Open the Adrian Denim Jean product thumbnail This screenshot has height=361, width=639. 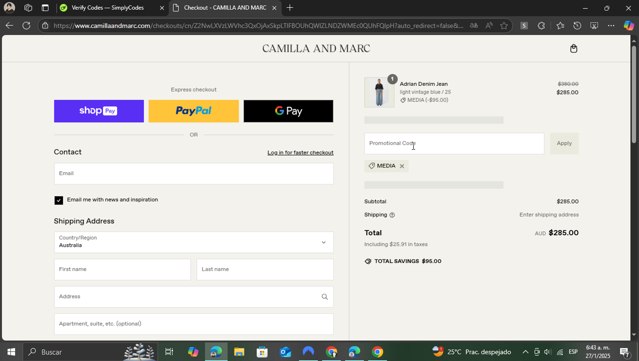379,92
